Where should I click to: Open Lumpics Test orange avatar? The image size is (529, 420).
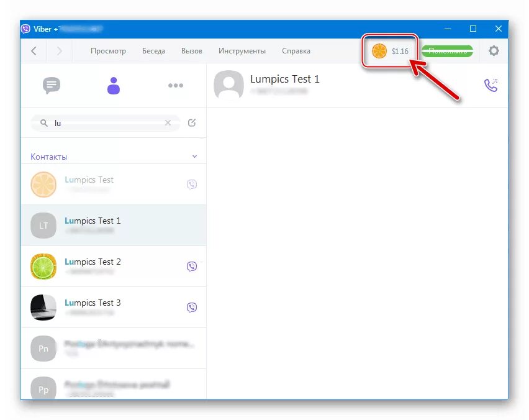coord(43,185)
